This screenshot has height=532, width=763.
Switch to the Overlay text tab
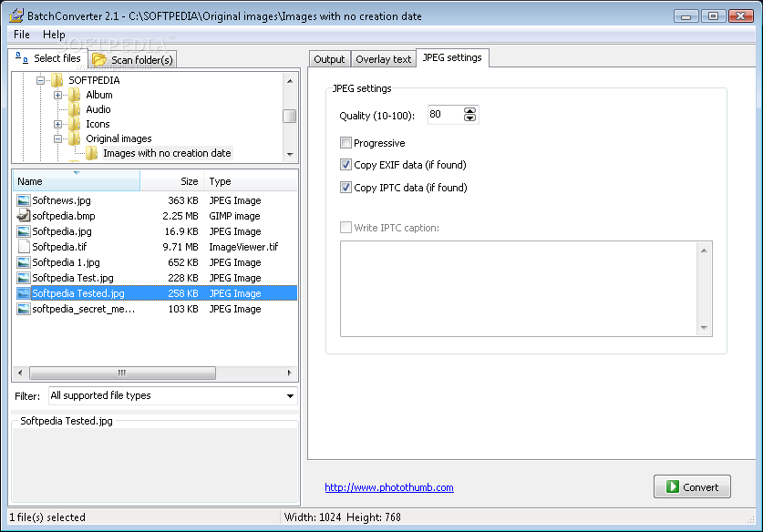(x=384, y=59)
